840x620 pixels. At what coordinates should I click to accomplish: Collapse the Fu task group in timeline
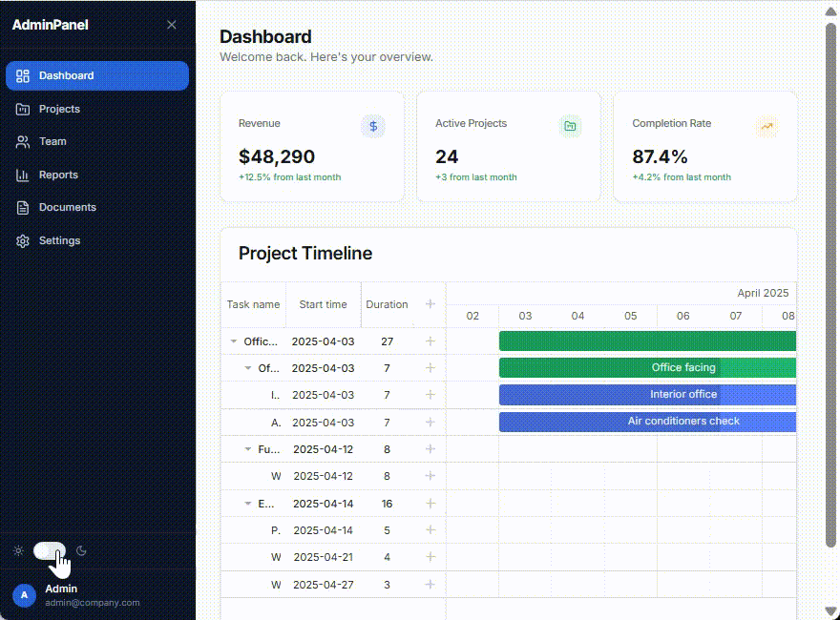coord(248,448)
